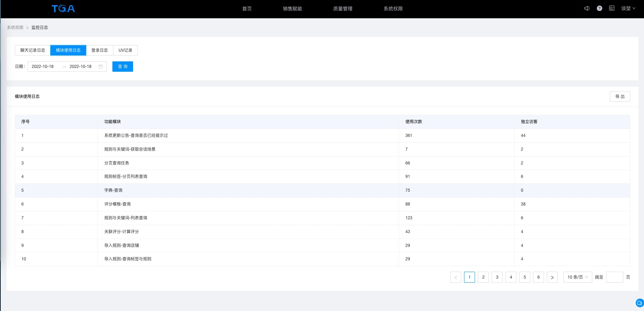Click usage count value 361
644x311 pixels.
point(409,136)
